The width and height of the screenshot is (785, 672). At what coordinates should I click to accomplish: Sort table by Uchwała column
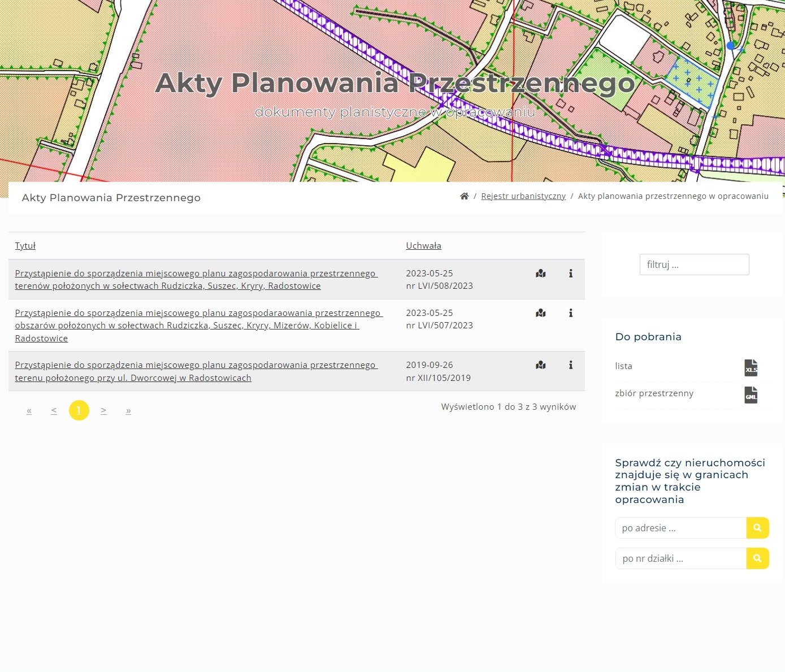click(423, 246)
